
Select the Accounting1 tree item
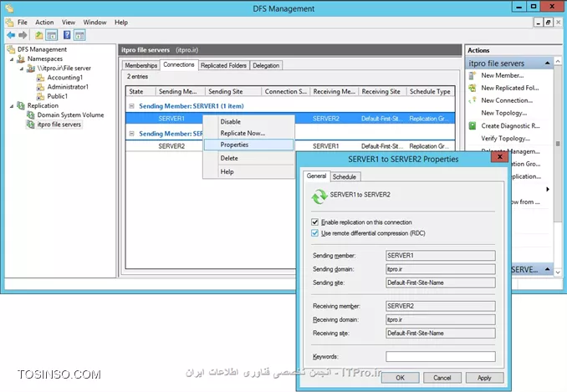(64, 78)
